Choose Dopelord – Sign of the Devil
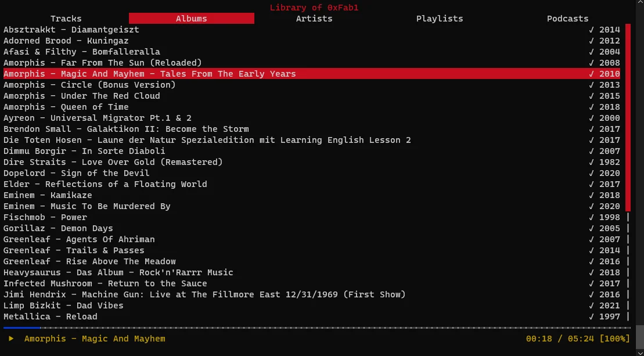Image resolution: width=644 pixels, height=356 pixels. click(77, 173)
